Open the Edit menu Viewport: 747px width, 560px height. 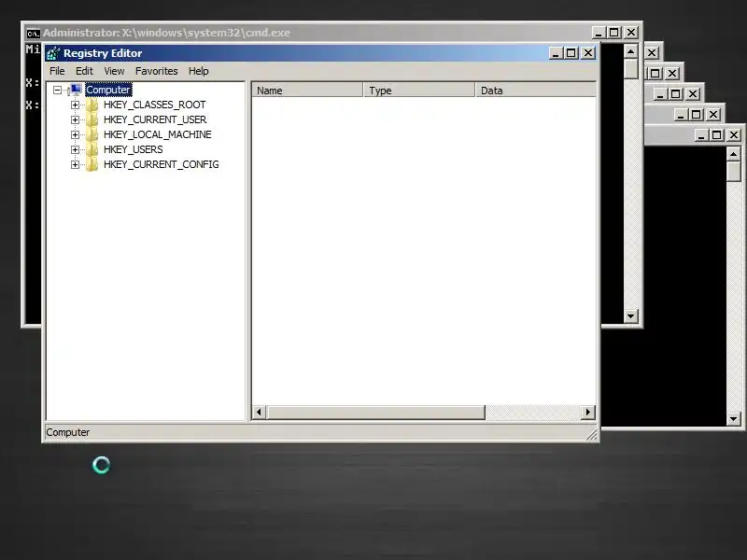(84, 71)
